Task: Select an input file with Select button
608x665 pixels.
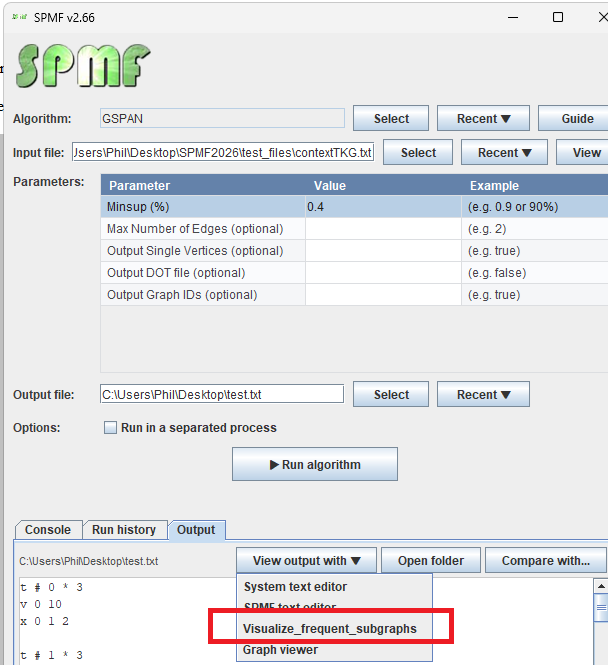Action: [x=418, y=152]
